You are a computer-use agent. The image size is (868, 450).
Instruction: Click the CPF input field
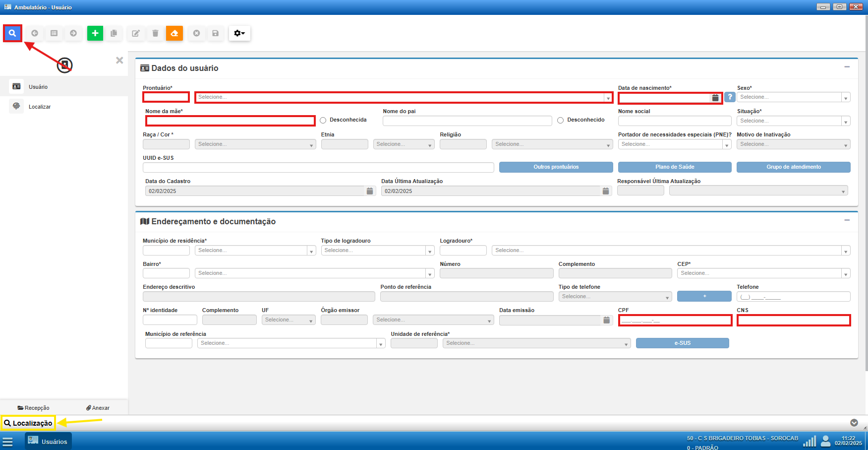click(675, 321)
